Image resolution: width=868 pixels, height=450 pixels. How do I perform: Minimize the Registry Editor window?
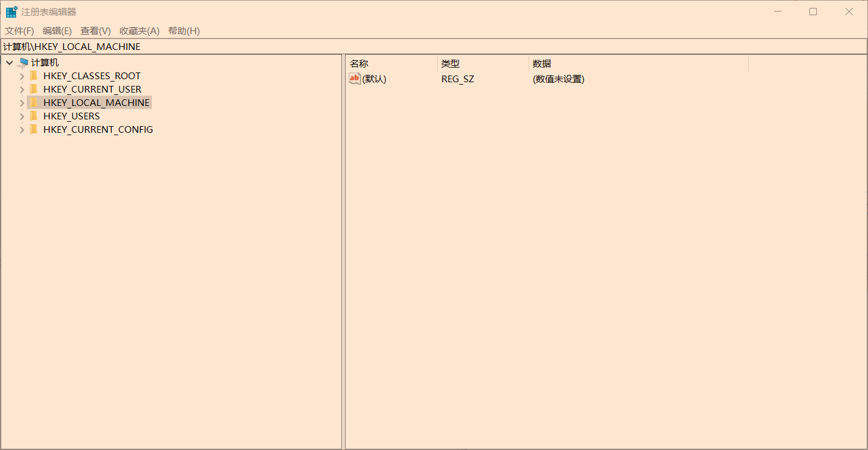click(777, 12)
